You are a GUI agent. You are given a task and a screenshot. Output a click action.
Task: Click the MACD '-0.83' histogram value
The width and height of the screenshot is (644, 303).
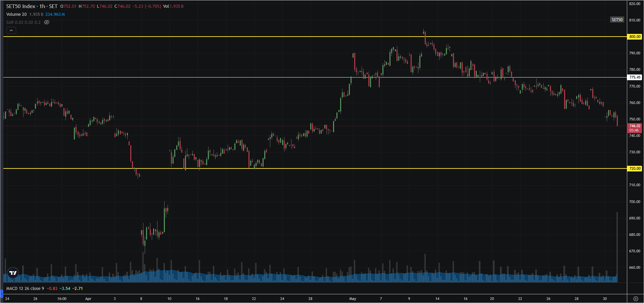click(52, 288)
